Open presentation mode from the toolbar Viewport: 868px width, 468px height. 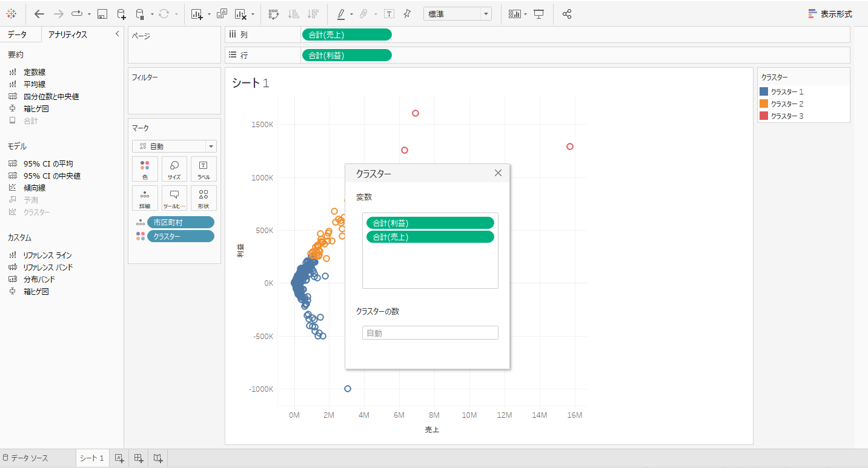point(538,14)
